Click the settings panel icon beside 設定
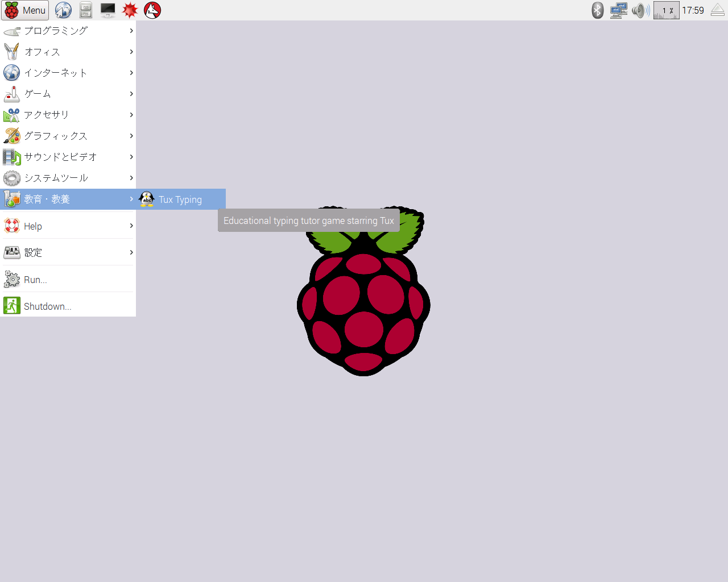728x582 pixels. pyautogui.click(x=11, y=252)
